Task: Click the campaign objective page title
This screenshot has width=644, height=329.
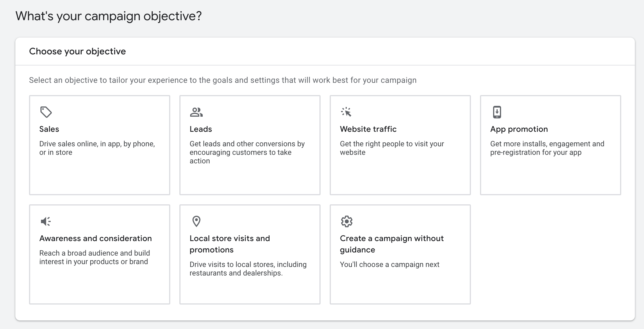Action: point(108,16)
